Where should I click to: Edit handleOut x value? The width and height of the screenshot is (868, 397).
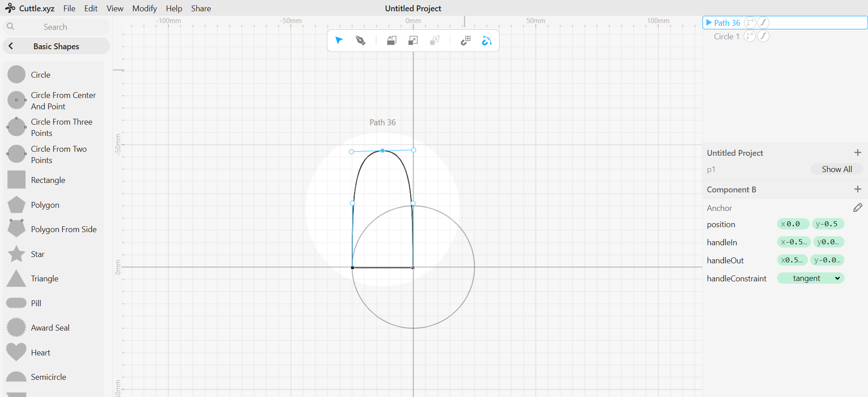tap(793, 260)
